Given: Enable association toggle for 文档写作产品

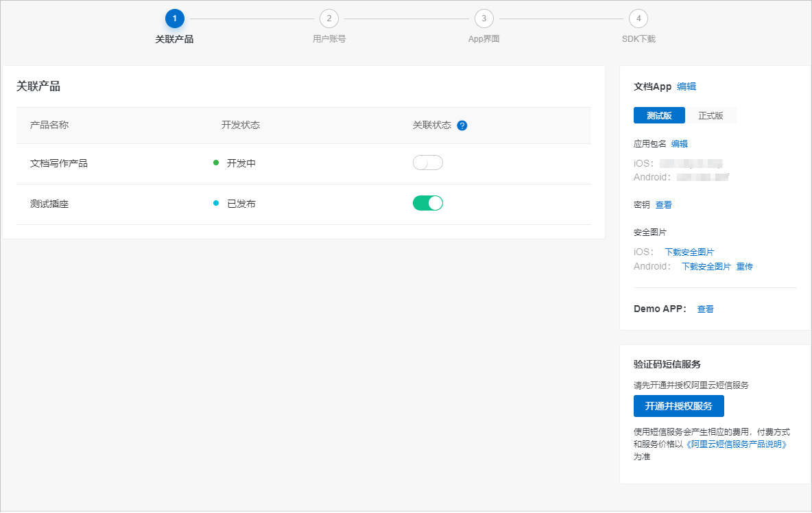Looking at the screenshot, I should click(x=428, y=163).
